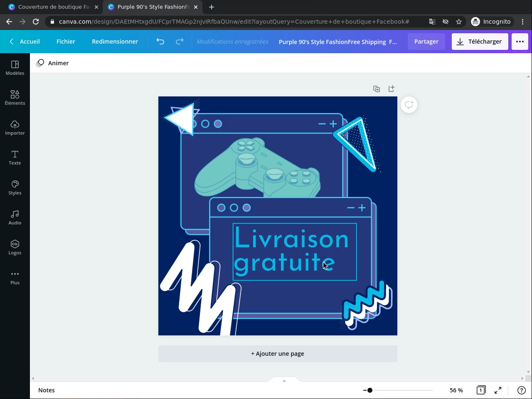Open the translate page icon in address bar
The image size is (532, 399).
tap(432, 22)
